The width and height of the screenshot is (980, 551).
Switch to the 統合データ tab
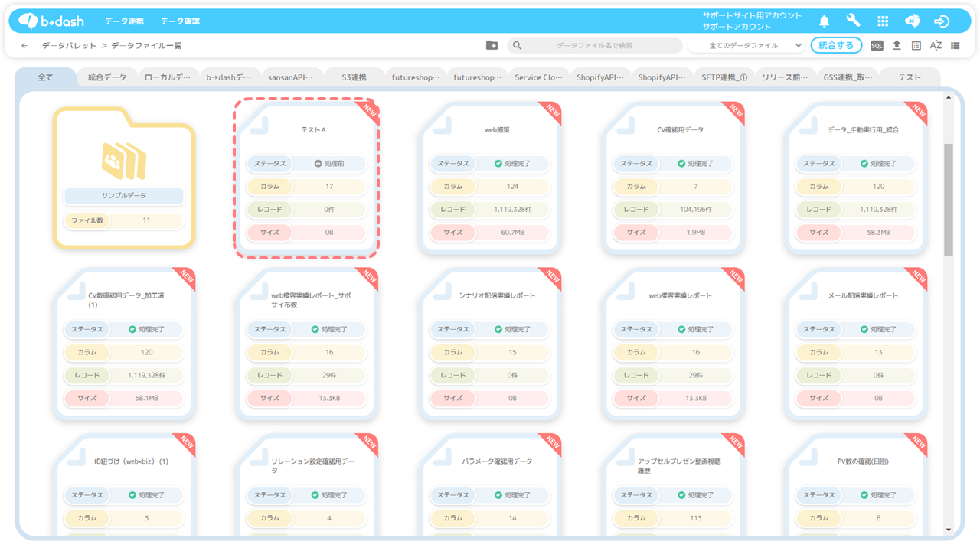[107, 77]
